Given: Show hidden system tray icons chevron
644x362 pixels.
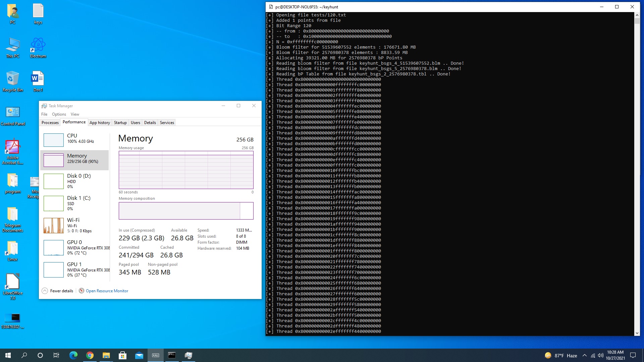Looking at the screenshot, I should (x=585, y=355).
